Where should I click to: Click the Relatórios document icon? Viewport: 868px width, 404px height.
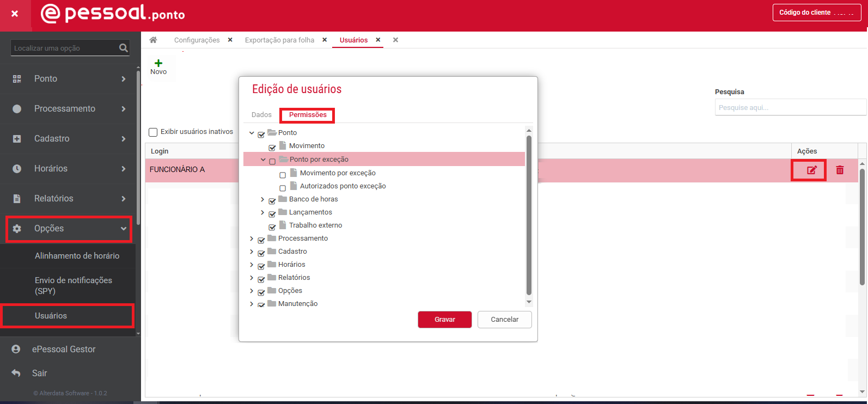pos(17,199)
